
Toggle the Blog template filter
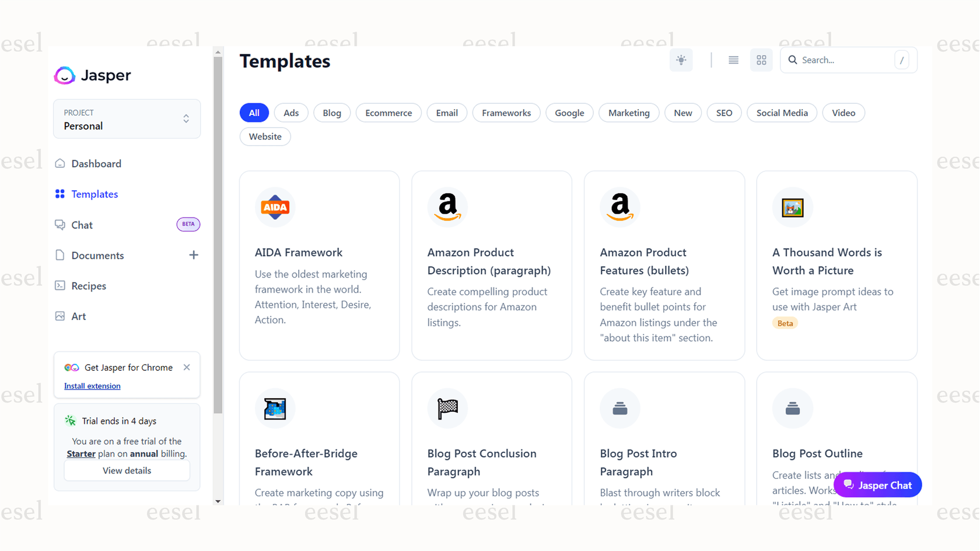(x=331, y=113)
